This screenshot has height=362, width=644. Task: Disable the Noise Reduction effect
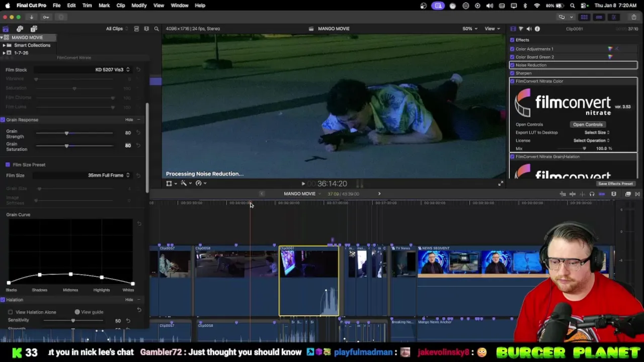[x=512, y=65]
